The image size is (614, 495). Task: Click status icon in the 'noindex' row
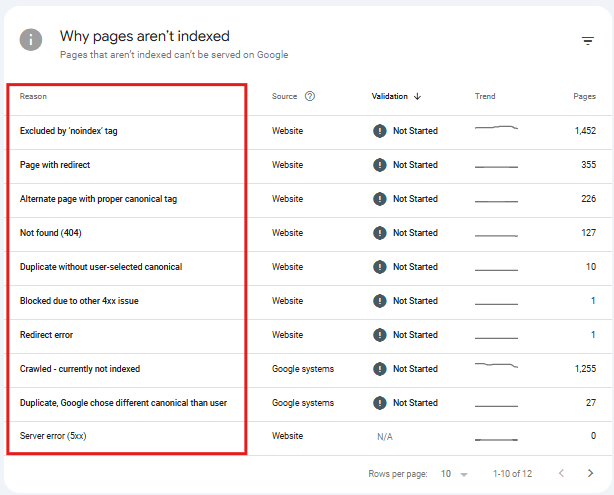379,131
